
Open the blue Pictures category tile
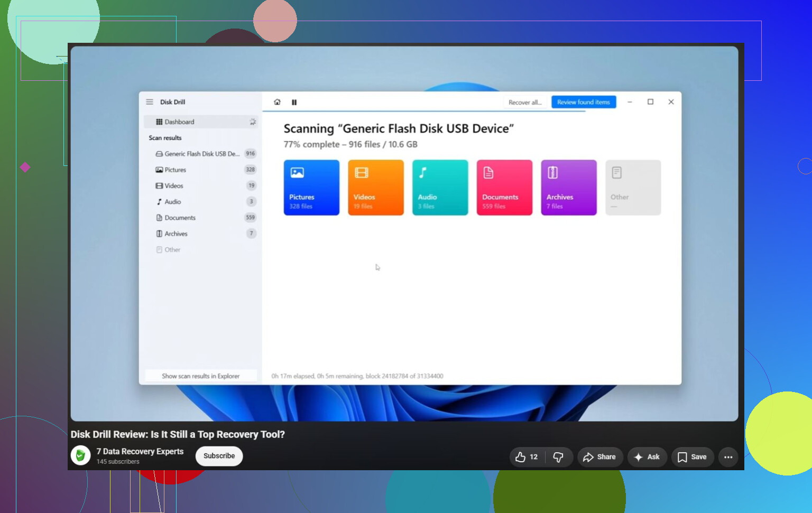(311, 188)
